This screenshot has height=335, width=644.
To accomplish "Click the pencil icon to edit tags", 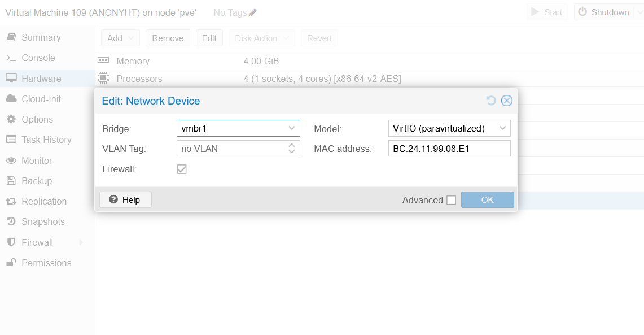I will click(x=253, y=13).
